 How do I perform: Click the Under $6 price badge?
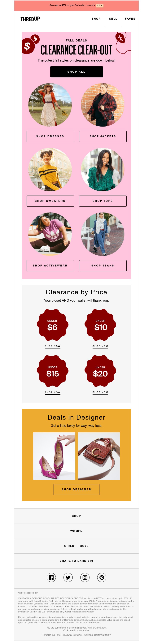53,325
